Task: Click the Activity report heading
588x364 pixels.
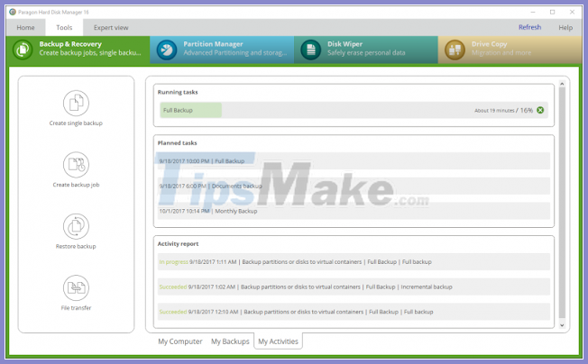Action: coord(179,244)
